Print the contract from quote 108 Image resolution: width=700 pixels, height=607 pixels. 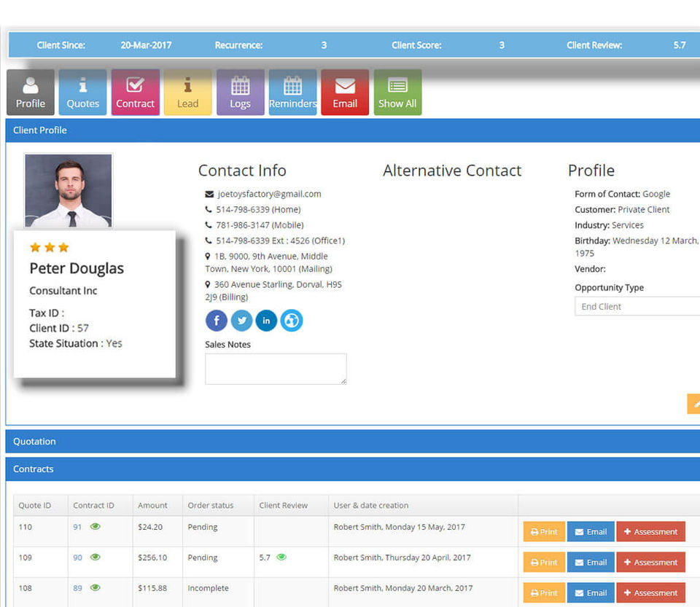click(x=544, y=592)
